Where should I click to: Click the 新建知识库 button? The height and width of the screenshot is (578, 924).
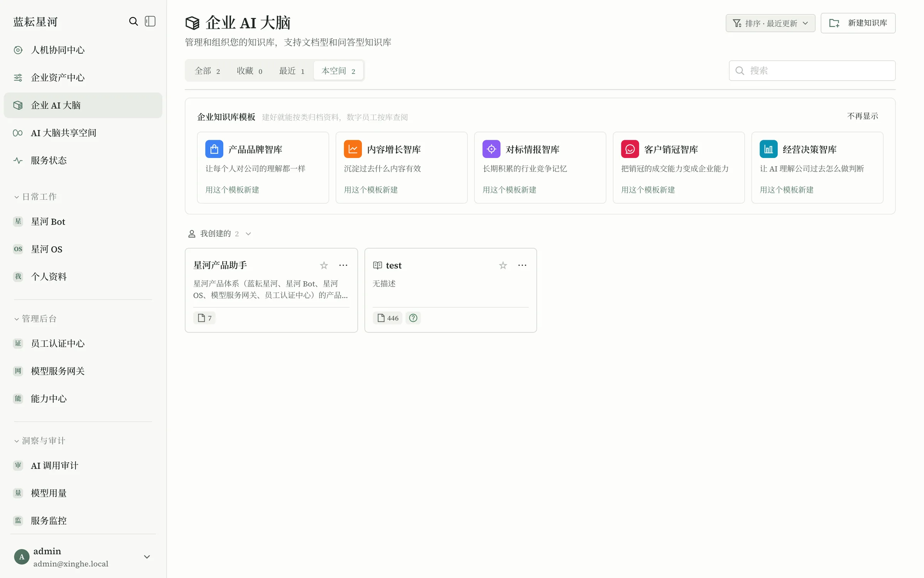tap(858, 23)
